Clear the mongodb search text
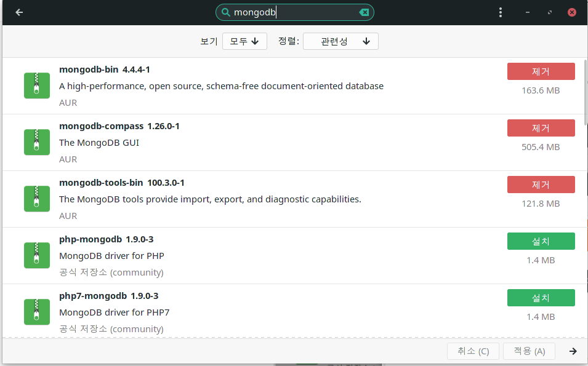This screenshot has height=366, width=588. point(364,12)
